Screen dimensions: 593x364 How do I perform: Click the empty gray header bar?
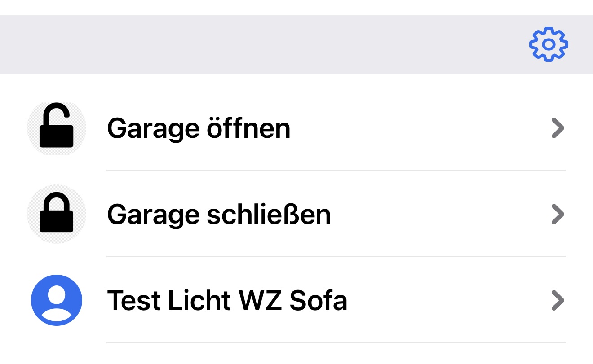pyautogui.click(x=270, y=44)
